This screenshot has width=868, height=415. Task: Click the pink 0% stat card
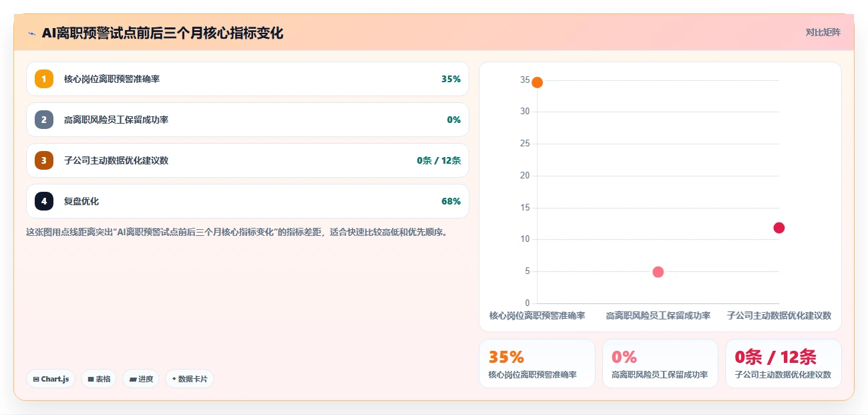(x=660, y=364)
